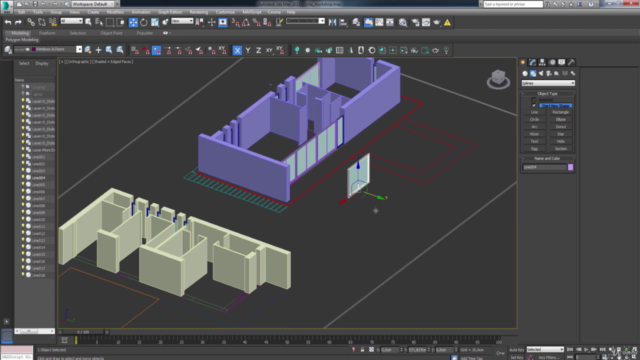Select Line018 in the scene list
The width and height of the screenshot is (640, 360).
coord(38,276)
